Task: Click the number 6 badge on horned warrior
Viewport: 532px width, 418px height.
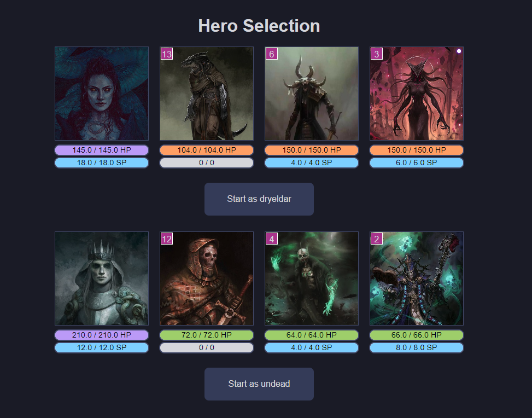Action: (271, 54)
